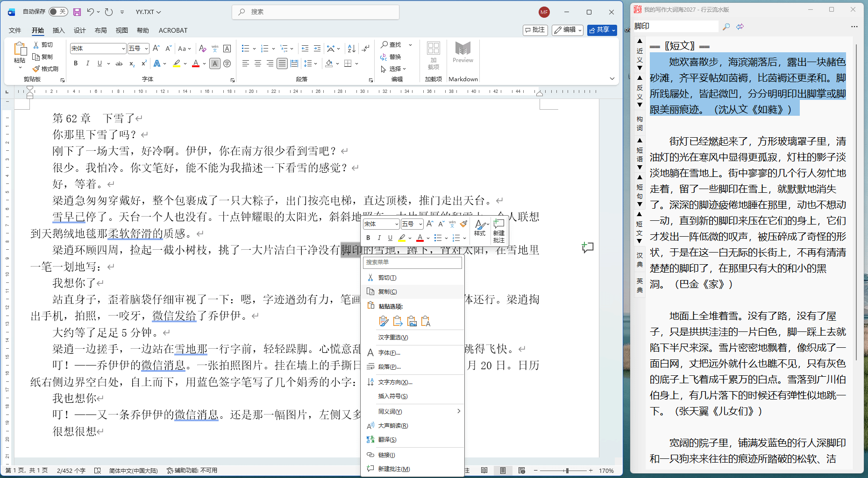The image size is (868, 478).
Task: Toggle Italic in the ribbon font group
Action: pos(87,63)
